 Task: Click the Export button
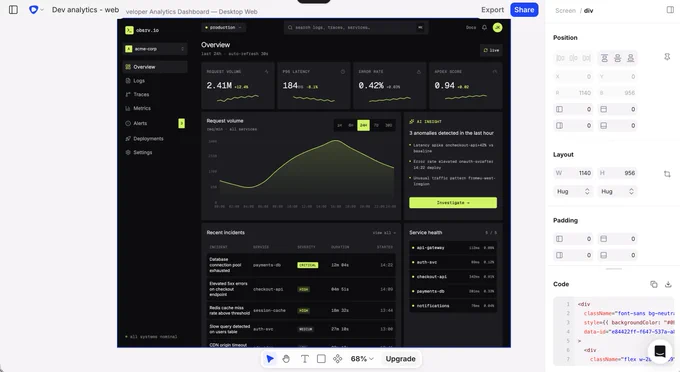click(492, 10)
